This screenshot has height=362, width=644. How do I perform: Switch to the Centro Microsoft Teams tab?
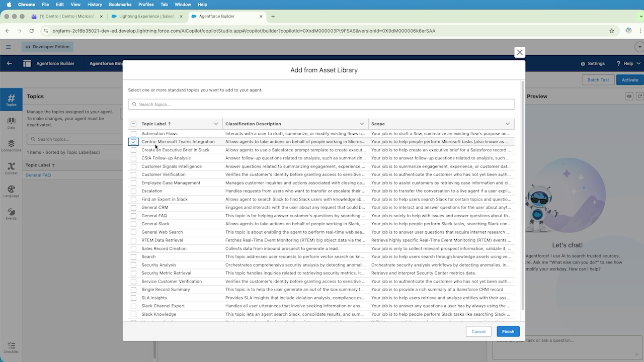click(x=66, y=16)
